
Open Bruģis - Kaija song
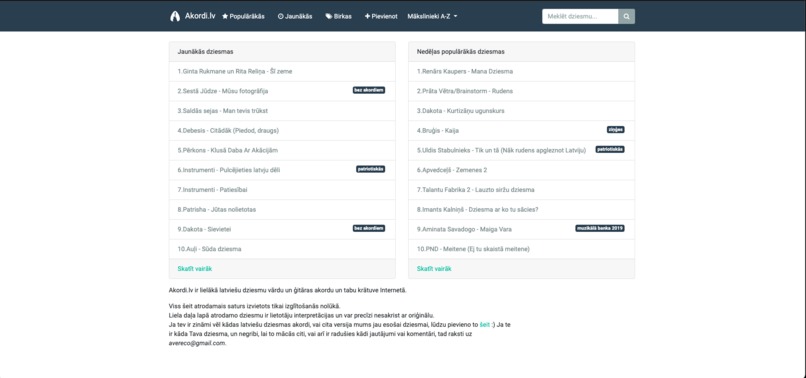point(438,131)
